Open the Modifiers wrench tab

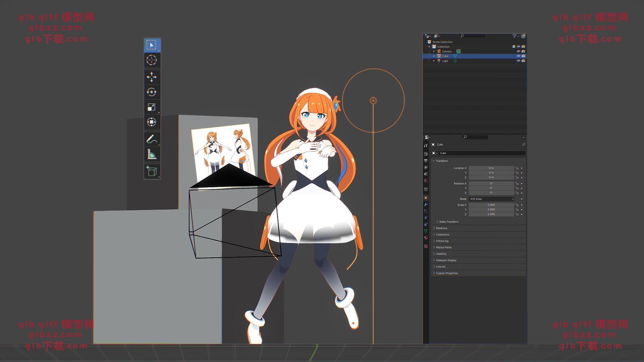[426, 204]
